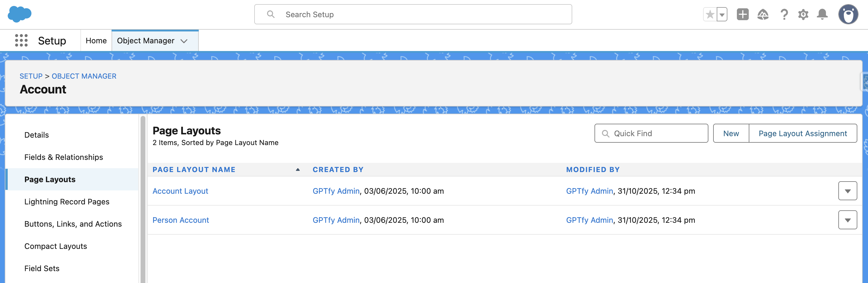This screenshot has width=868, height=283.
Task: Select Compact Layouts in sidebar
Action: (x=55, y=246)
